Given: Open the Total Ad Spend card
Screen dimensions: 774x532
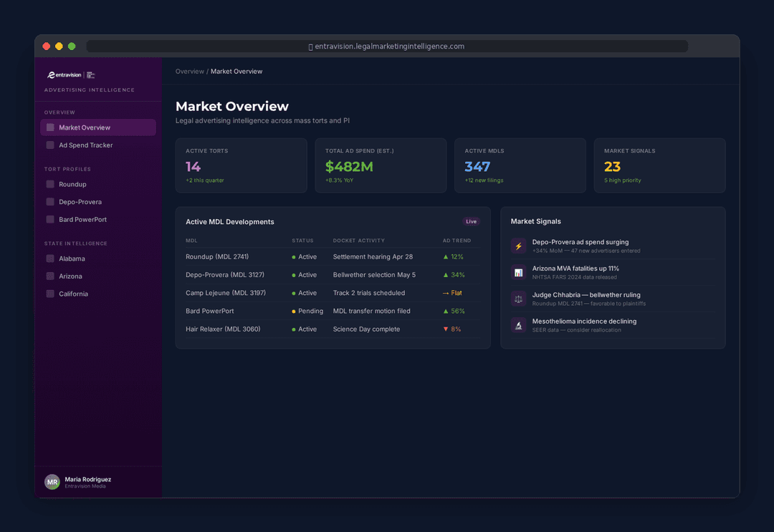Looking at the screenshot, I should point(381,165).
